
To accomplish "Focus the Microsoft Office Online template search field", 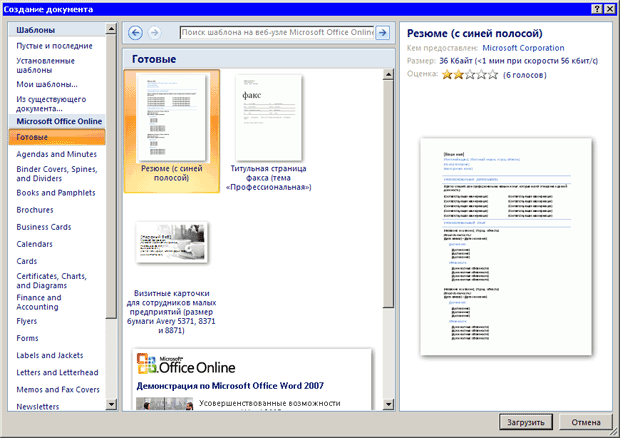I will pos(277,32).
